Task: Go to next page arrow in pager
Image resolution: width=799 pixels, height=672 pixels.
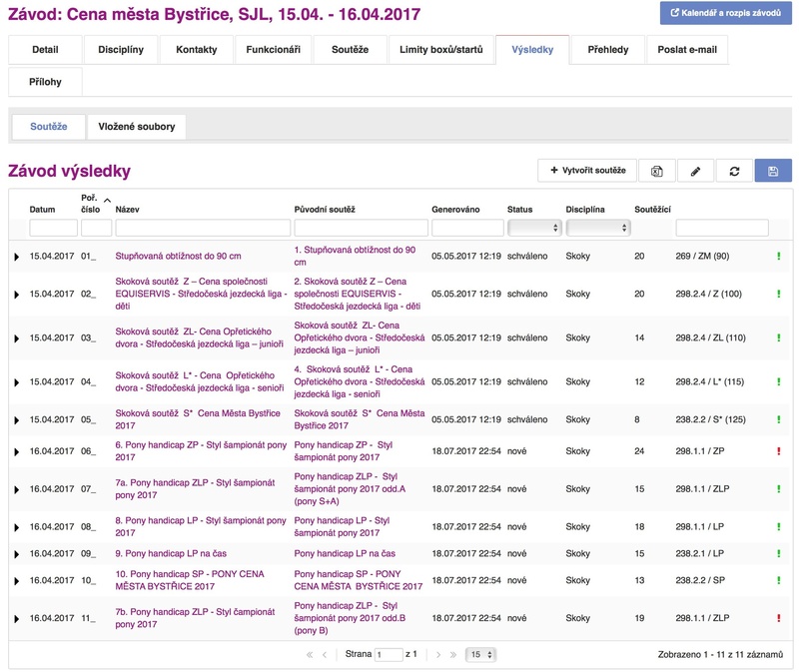Action: point(439,655)
